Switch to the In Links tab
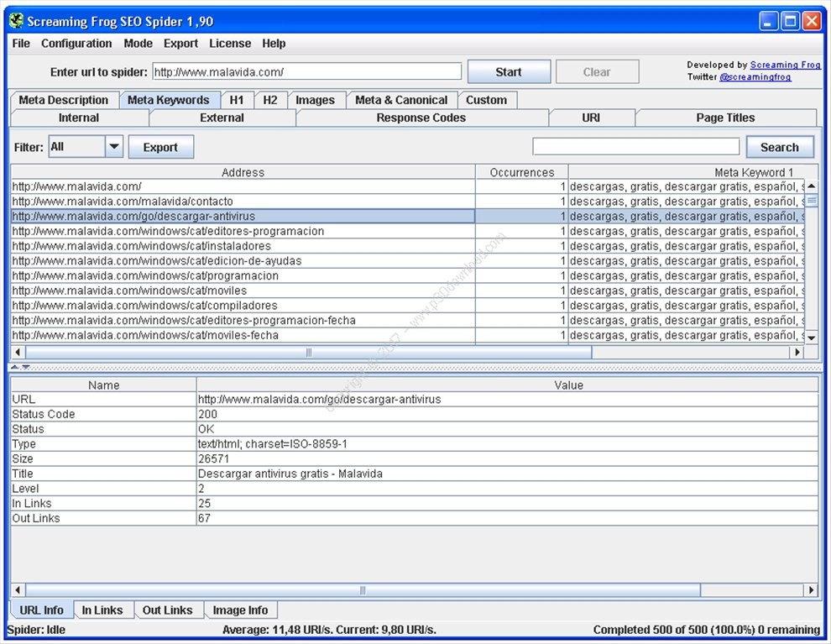The image size is (831, 644). click(x=102, y=610)
